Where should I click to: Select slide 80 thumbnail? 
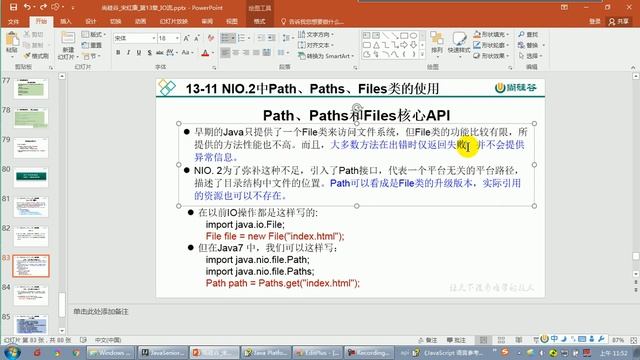point(31,177)
